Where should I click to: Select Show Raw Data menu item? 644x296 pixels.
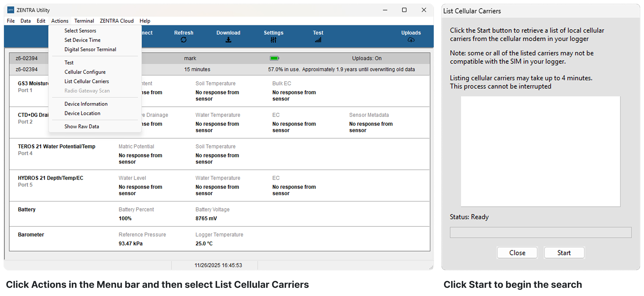tap(81, 127)
